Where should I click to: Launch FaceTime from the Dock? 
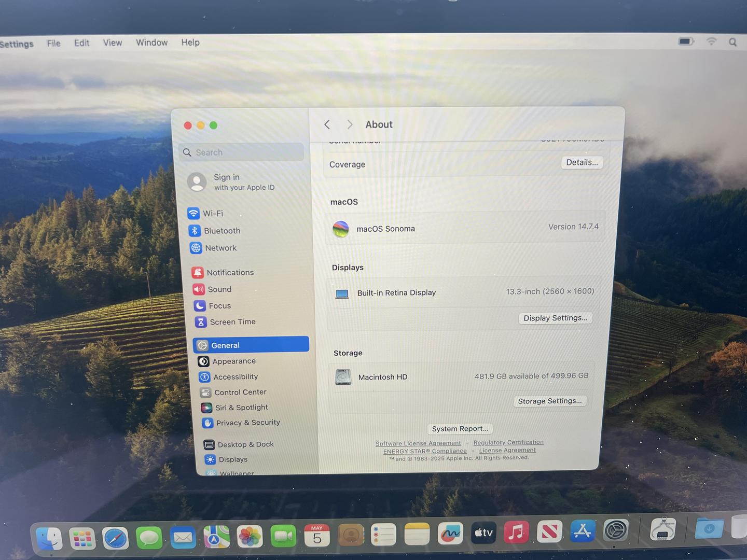point(283,536)
